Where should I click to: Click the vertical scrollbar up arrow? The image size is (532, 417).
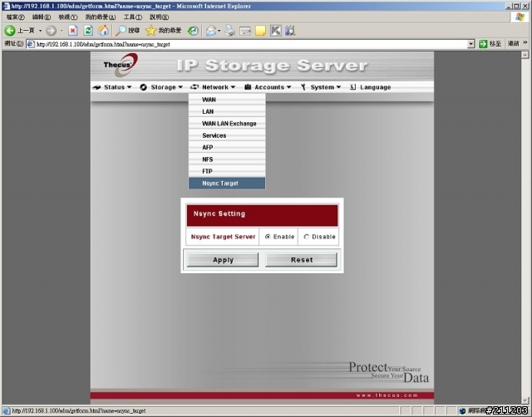coord(525,55)
